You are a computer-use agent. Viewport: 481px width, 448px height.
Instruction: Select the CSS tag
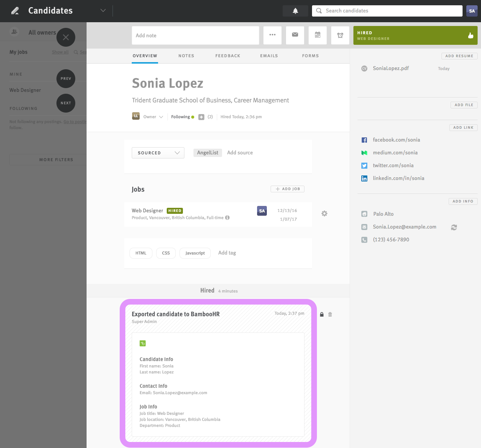tap(166, 253)
